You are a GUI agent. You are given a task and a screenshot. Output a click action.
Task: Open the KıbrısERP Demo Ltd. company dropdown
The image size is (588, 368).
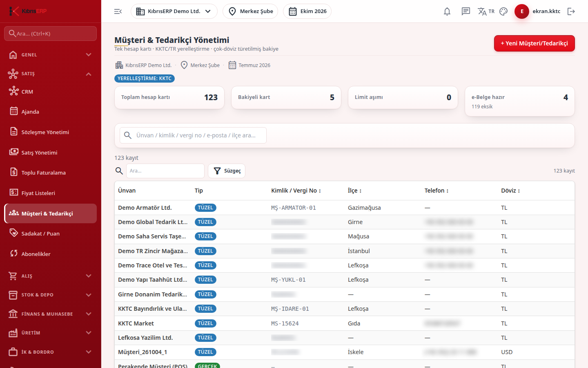174,11
